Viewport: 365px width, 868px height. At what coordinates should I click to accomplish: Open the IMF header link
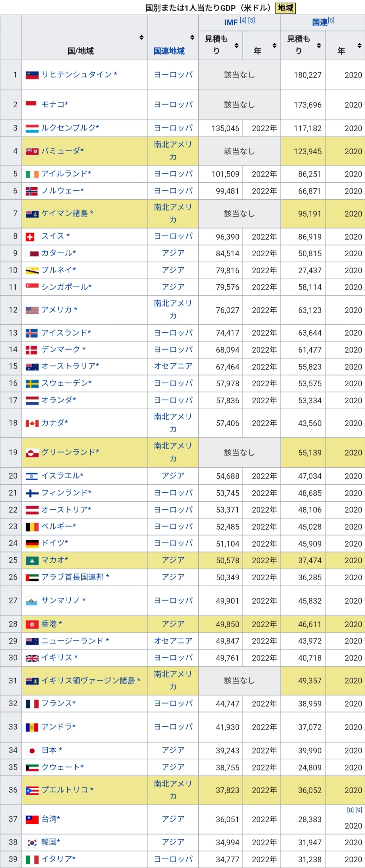click(231, 22)
